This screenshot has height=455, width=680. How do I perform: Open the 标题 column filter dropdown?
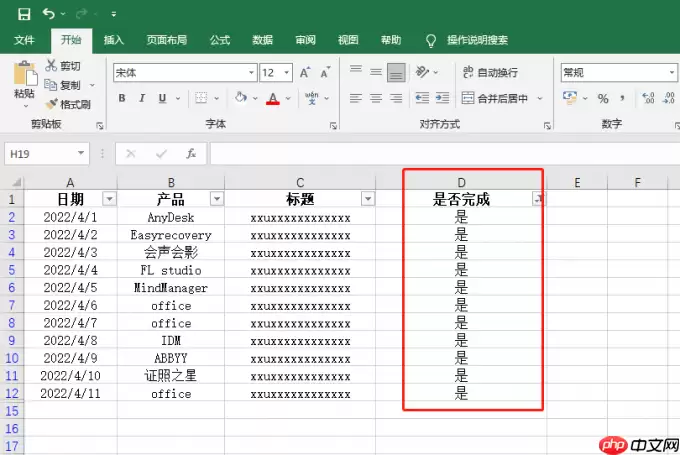coord(368,199)
